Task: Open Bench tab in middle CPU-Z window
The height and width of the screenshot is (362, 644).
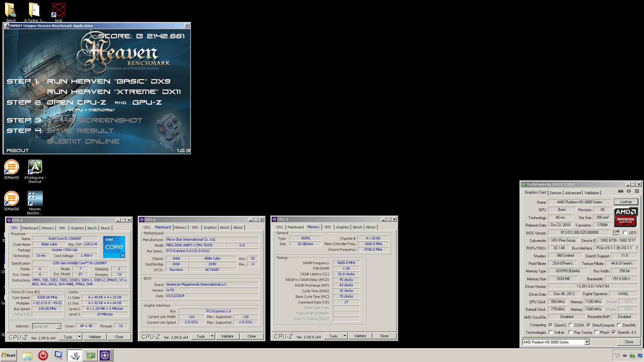Action: tap(225, 228)
